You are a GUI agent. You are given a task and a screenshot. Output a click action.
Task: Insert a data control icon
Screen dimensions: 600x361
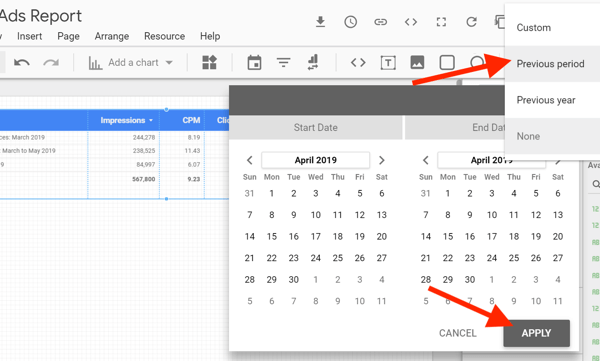click(313, 62)
